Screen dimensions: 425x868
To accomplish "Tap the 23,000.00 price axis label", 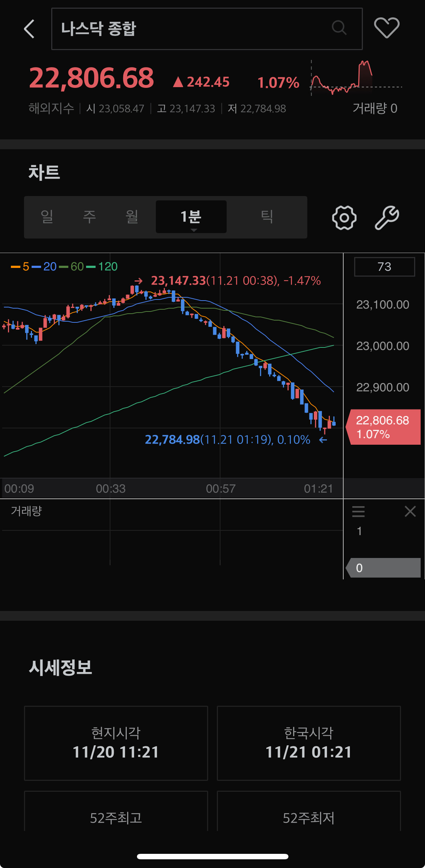I will point(382,346).
